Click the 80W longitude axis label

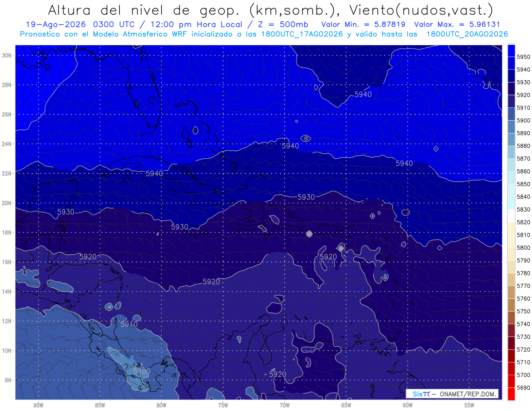click(161, 405)
